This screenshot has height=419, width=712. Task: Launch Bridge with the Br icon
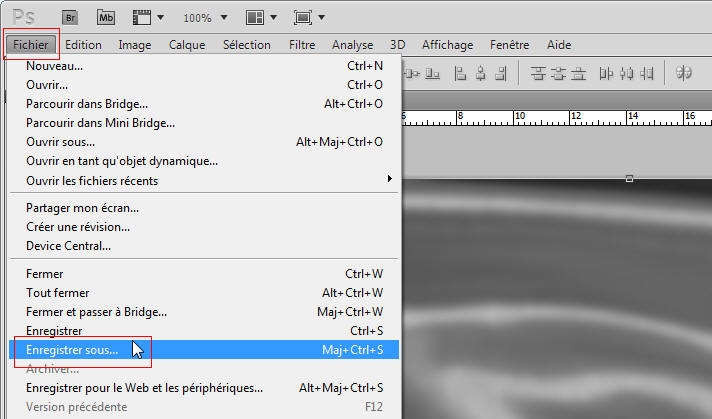(x=69, y=18)
